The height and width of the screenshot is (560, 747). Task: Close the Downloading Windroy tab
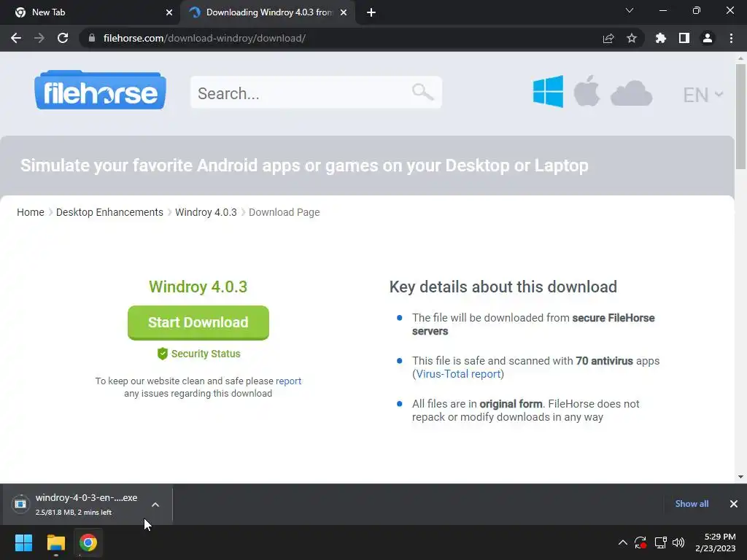pyautogui.click(x=344, y=13)
